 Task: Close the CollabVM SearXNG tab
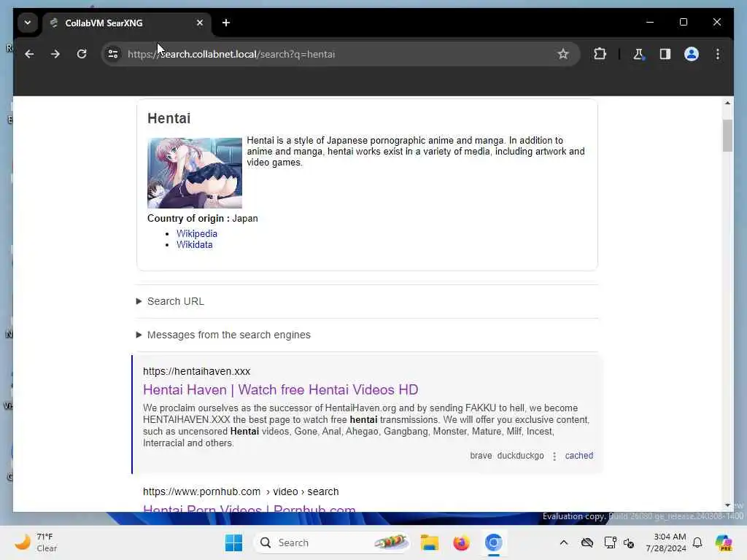[x=200, y=23]
